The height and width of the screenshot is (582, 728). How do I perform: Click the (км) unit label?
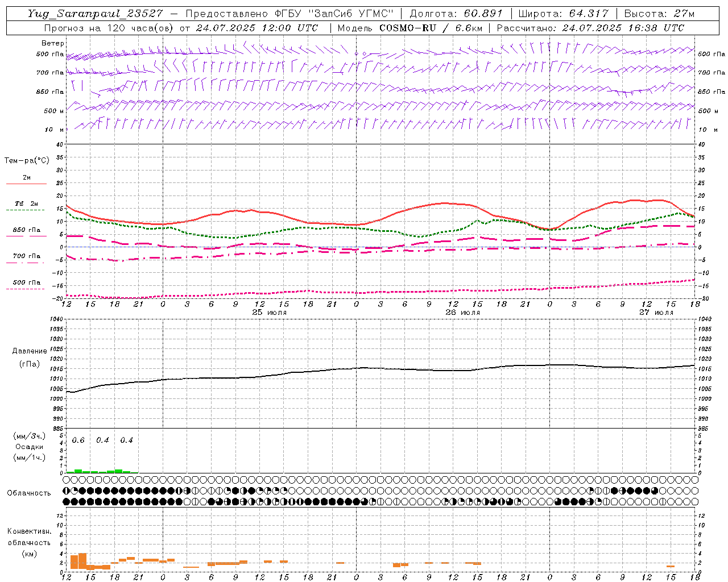[29, 554]
